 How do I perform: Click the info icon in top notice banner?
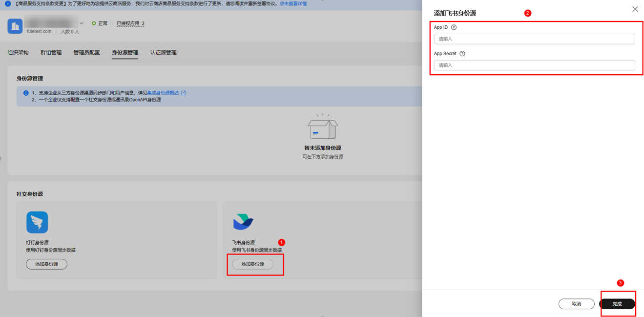7,4
